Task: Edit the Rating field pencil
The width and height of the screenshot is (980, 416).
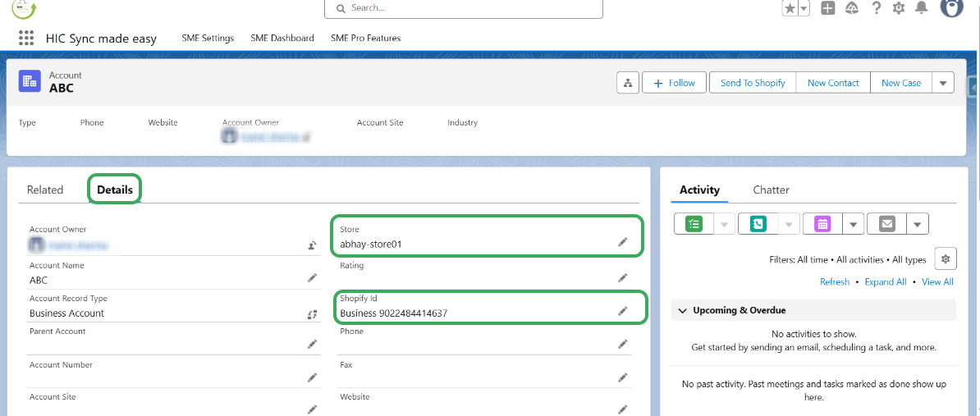Action: 622,278
